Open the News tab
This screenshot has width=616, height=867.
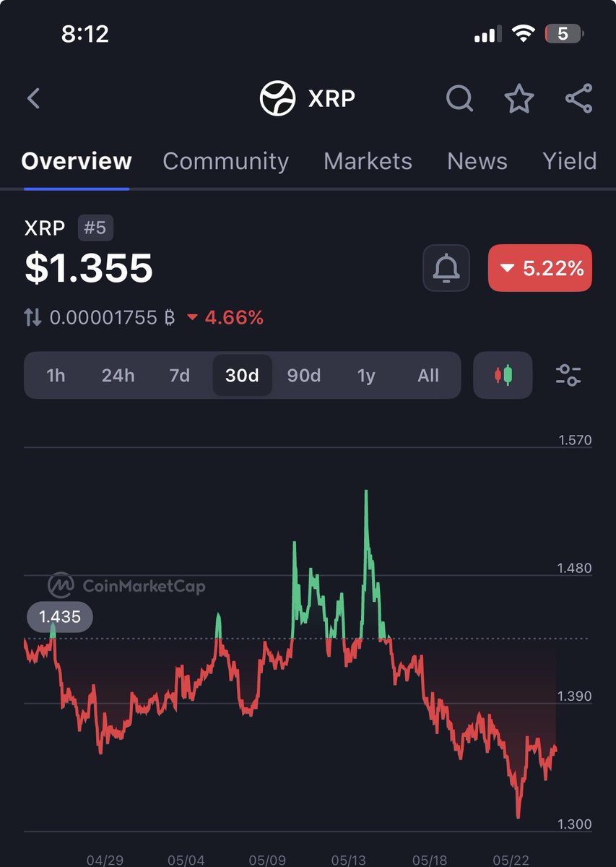point(477,160)
